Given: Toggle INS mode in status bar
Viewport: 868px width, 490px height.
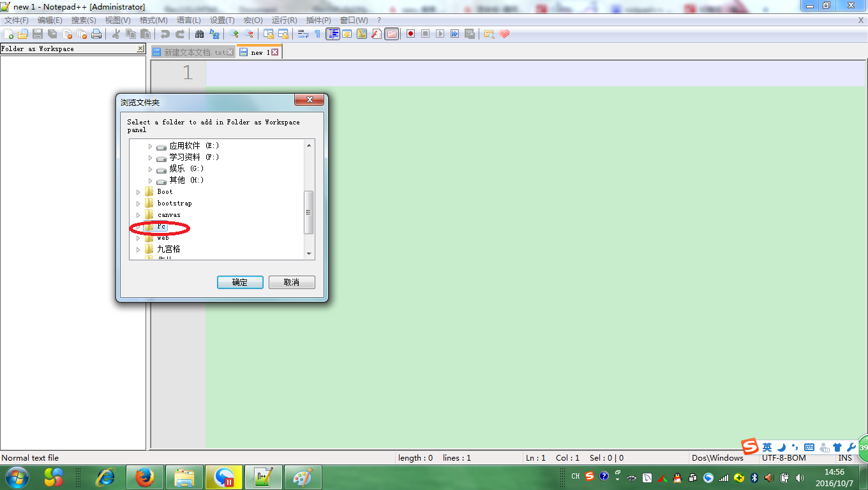Looking at the screenshot, I should click(x=845, y=457).
